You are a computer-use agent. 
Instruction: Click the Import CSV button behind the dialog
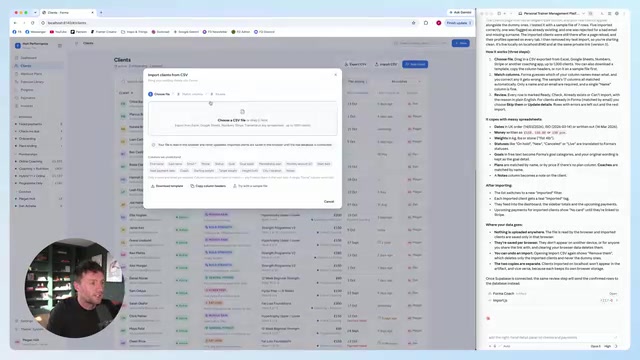[386, 64]
